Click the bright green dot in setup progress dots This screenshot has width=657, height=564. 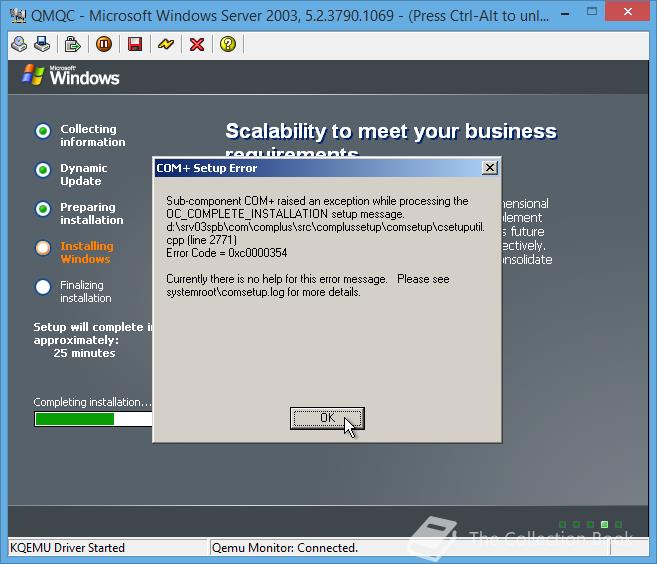click(x=604, y=524)
